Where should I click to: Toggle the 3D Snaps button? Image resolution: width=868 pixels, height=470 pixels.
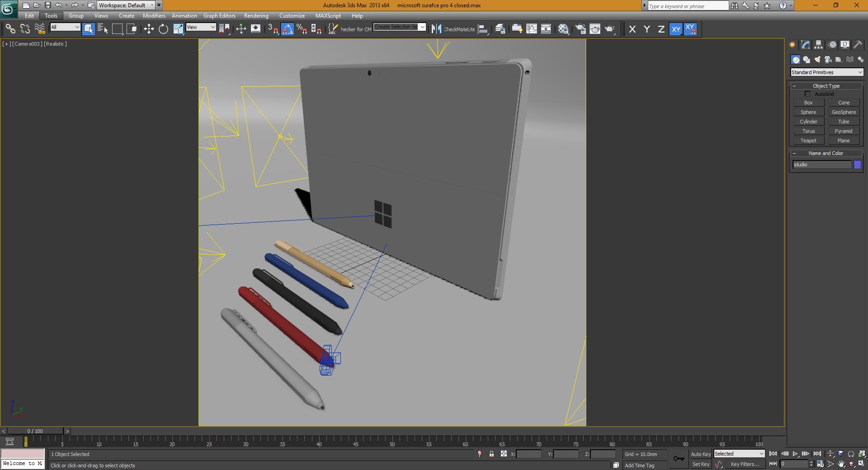coord(273,29)
